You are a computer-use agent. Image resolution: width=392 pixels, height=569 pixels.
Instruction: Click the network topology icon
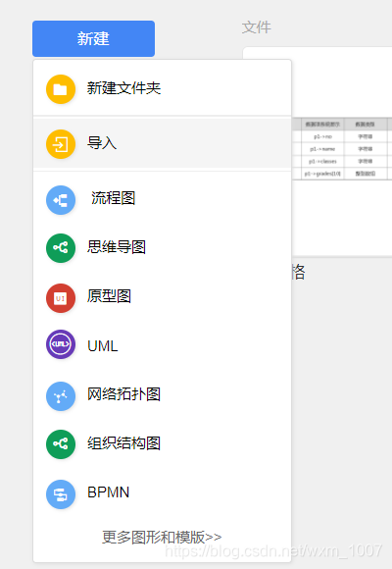[61, 396]
